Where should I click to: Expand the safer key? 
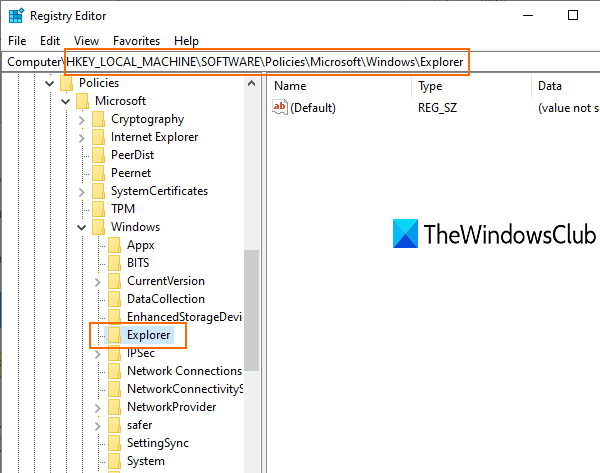(98, 426)
